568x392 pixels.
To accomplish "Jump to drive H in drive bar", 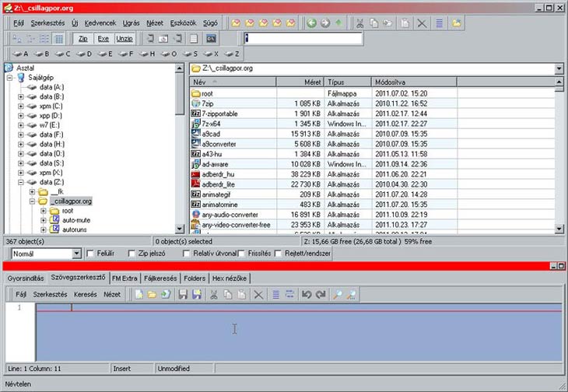I will 147,54.
